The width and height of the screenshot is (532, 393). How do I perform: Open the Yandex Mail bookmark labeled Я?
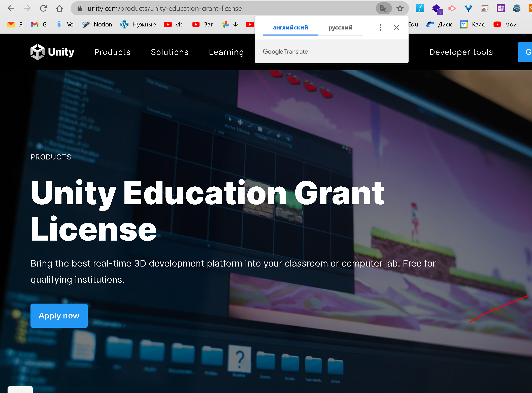(x=15, y=24)
